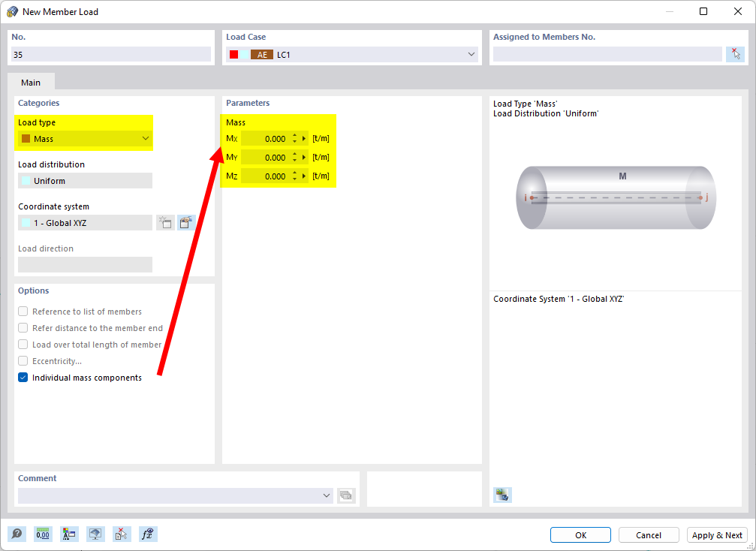The height and width of the screenshot is (551, 756).
Task: Open display properties settings icon
Action: pos(69,534)
